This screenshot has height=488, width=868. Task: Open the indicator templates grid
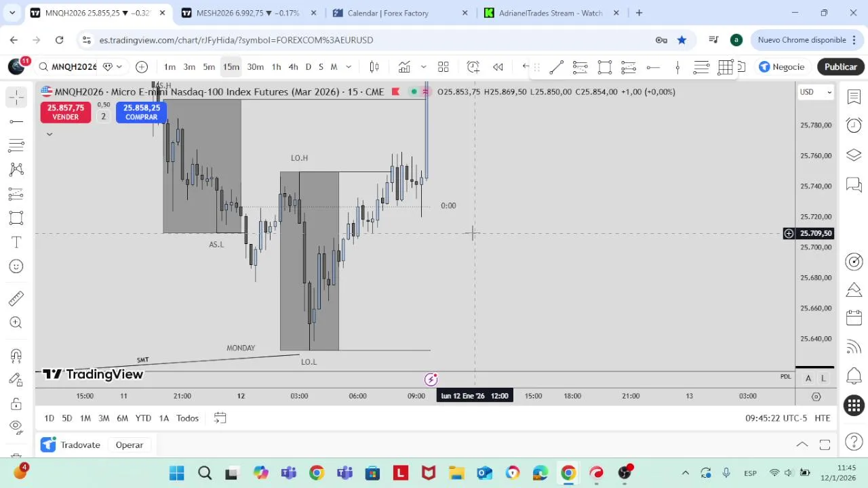pyautogui.click(x=443, y=66)
